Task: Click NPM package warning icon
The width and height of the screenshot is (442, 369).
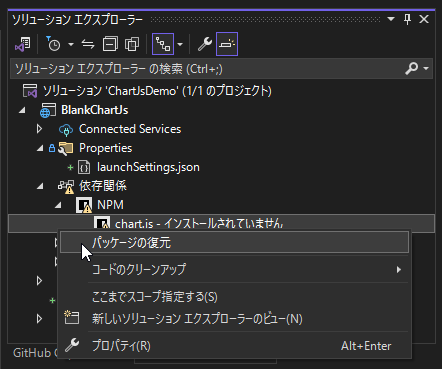Action: point(84,205)
